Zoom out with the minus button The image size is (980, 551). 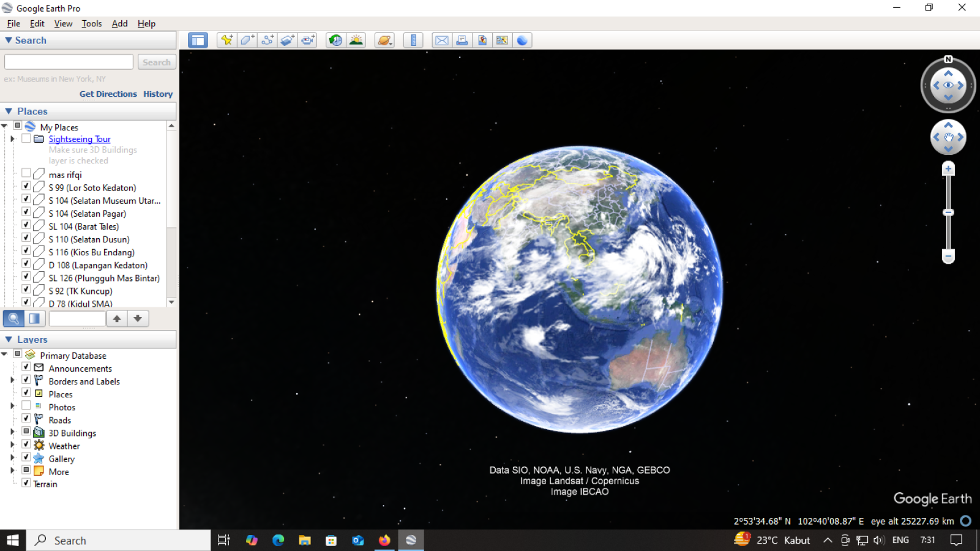tap(948, 257)
